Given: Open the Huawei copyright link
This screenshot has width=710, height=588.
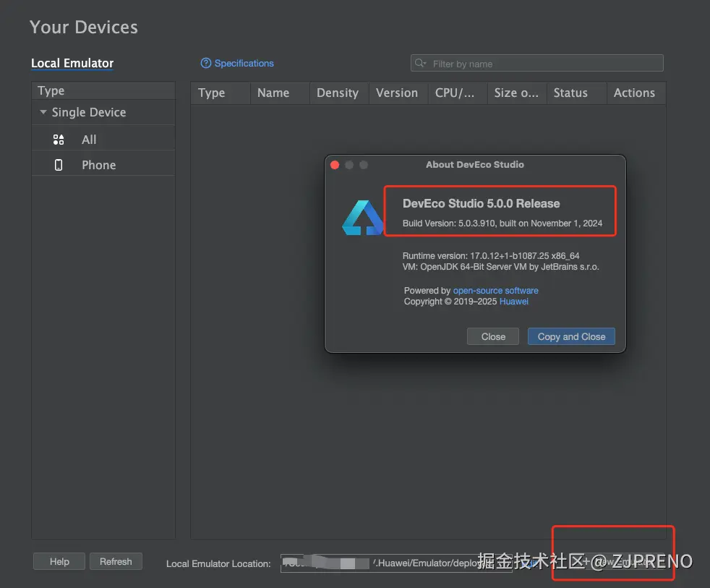Looking at the screenshot, I should [x=513, y=302].
